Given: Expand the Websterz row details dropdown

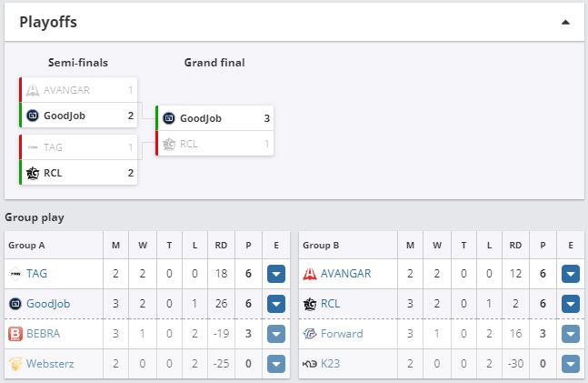Looking at the screenshot, I should [276, 364].
